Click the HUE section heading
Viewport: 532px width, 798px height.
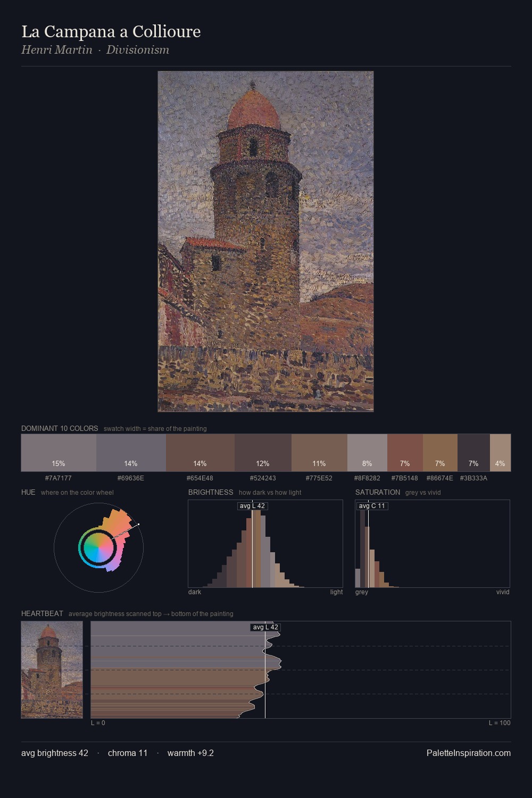(28, 492)
